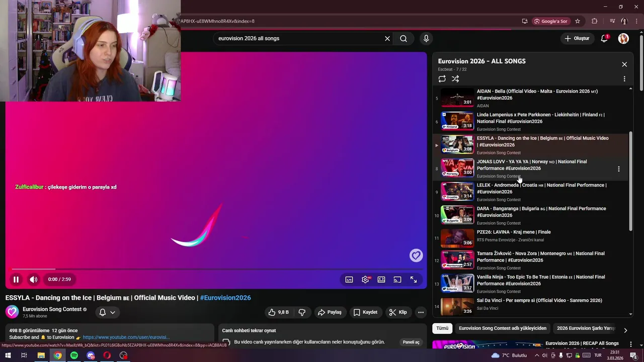Open Chrome media controls icon

click(612, 21)
